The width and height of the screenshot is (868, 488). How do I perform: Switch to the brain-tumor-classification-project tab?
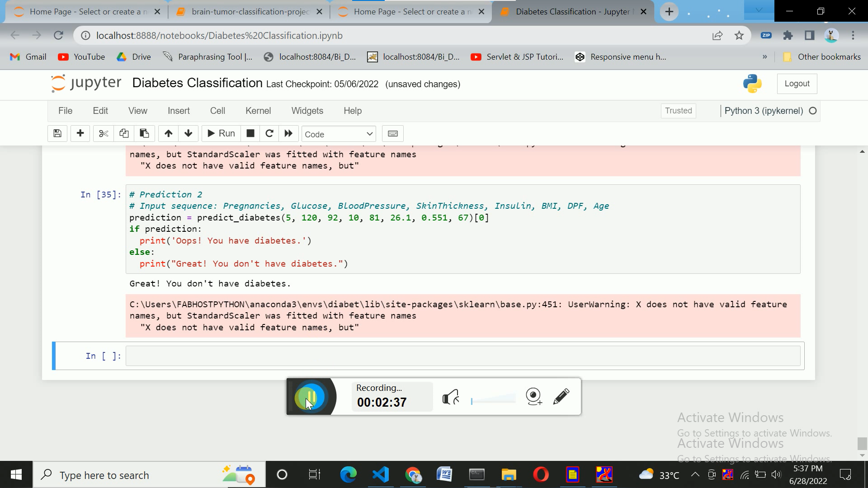point(250,12)
